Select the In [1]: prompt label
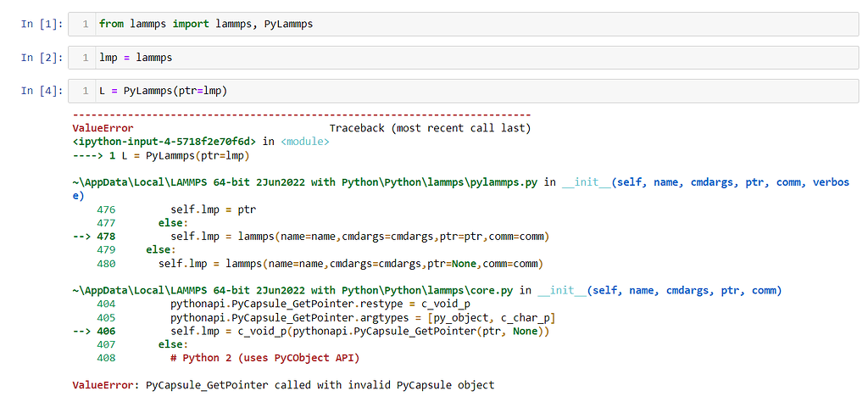Image resolution: width=868 pixels, height=402 pixels. [42, 25]
